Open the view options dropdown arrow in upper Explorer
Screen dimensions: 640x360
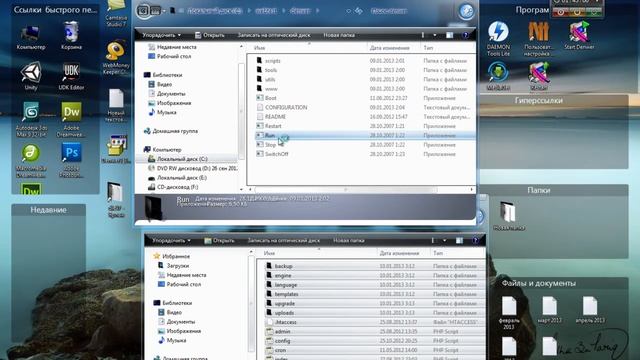pos(435,36)
